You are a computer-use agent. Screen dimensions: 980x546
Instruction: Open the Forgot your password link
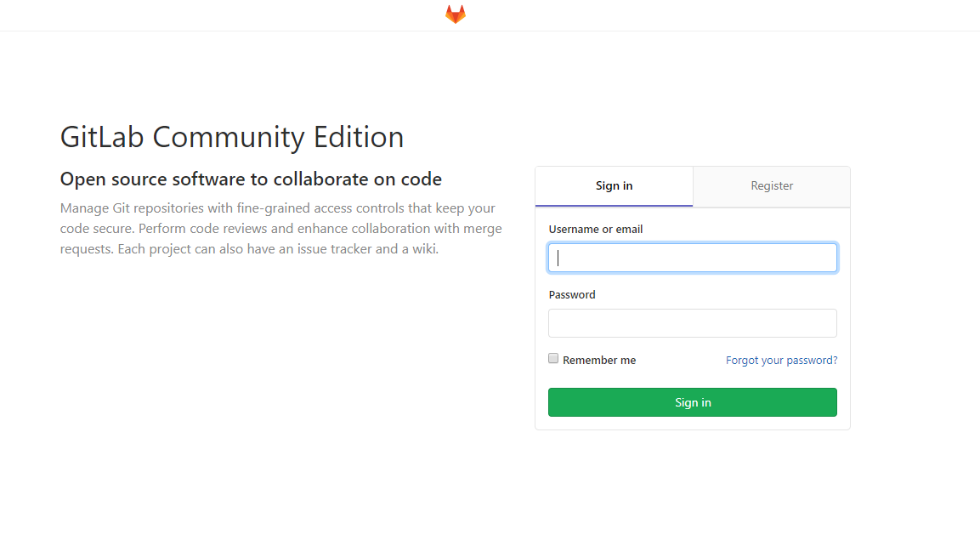781,361
